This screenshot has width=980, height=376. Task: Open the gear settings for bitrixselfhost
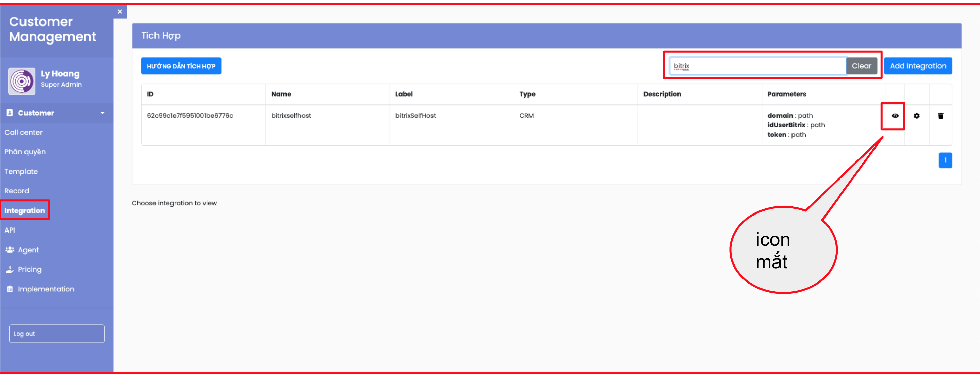coord(916,116)
